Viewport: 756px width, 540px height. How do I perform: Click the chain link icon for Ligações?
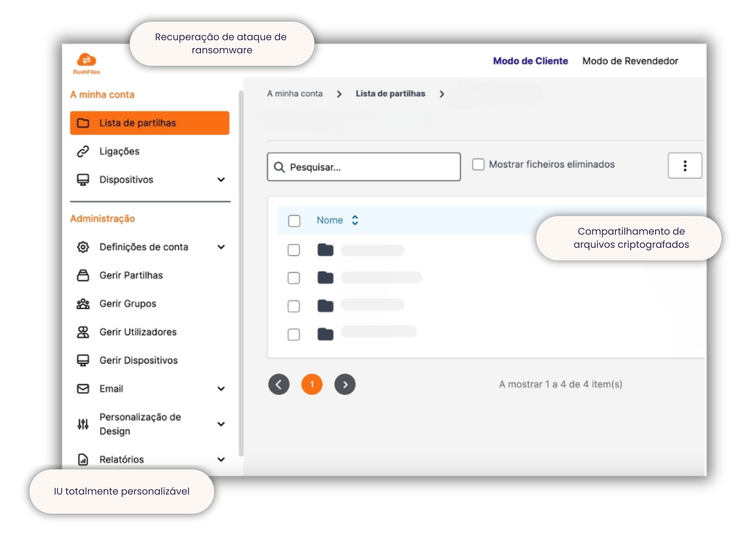(x=83, y=151)
